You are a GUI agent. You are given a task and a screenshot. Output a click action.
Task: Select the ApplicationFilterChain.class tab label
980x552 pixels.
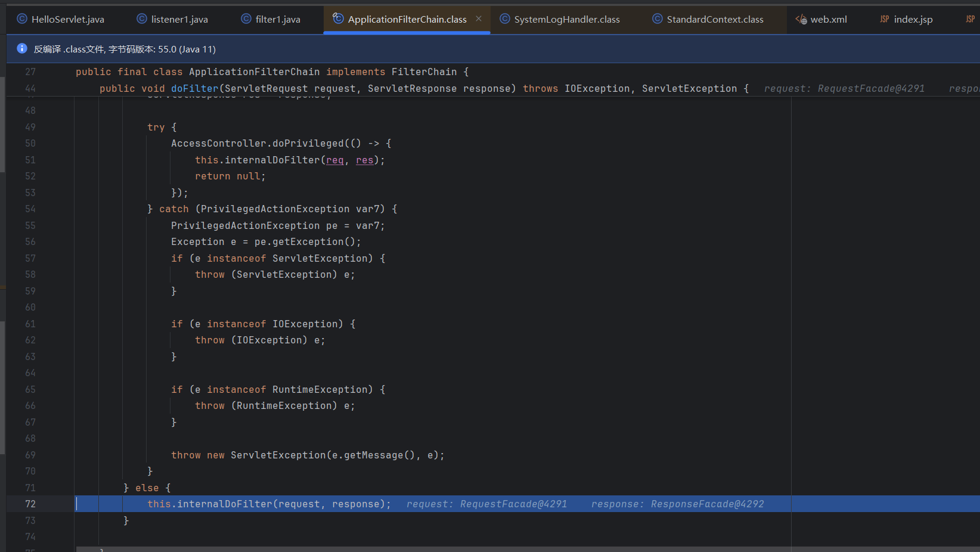point(407,19)
